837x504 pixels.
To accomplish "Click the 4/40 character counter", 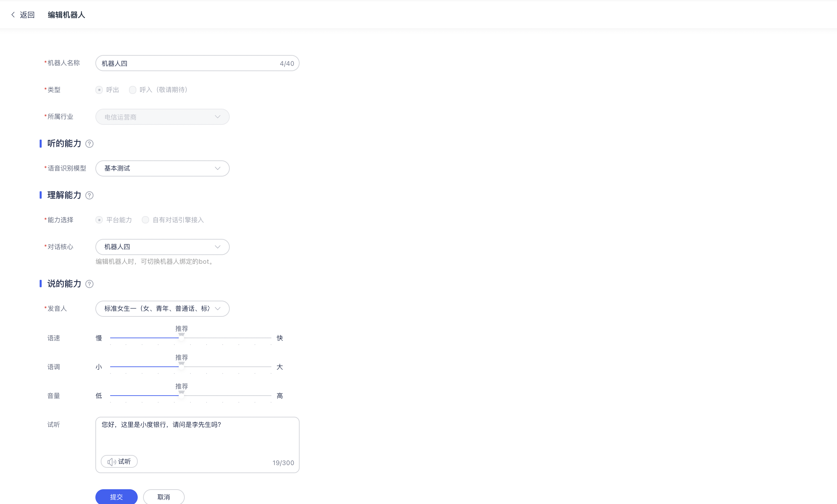I will tap(287, 63).
